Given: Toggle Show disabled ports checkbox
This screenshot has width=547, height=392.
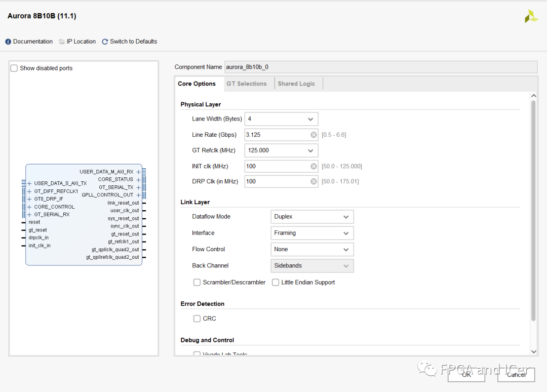Looking at the screenshot, I should tap(14, 68).
